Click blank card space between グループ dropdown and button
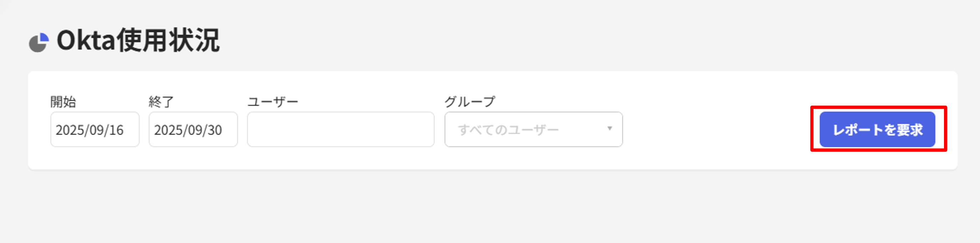This screenshot has height=243, width=980. [x=715, y=130]
